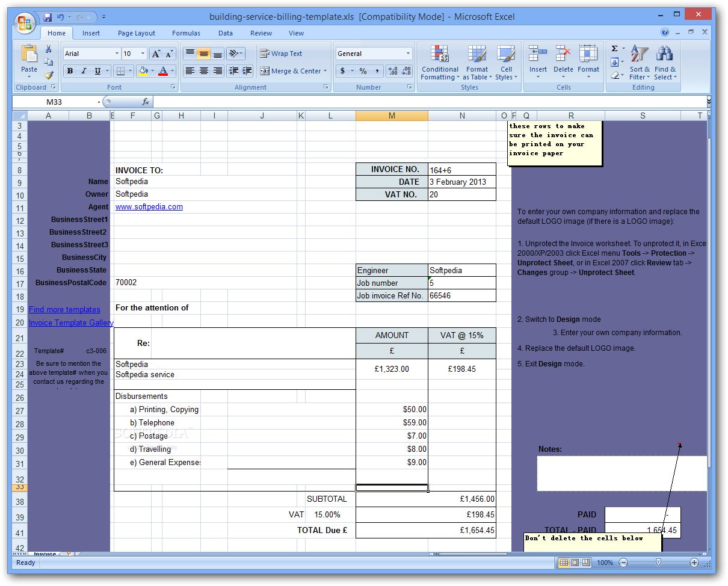
Task: Center text horizontally
Action: coord(204,71)
